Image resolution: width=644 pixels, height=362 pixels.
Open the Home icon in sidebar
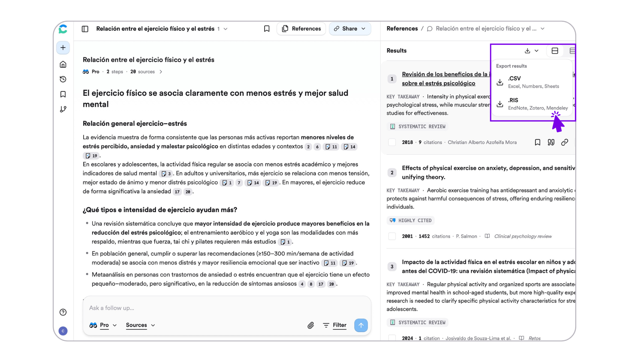63,64
